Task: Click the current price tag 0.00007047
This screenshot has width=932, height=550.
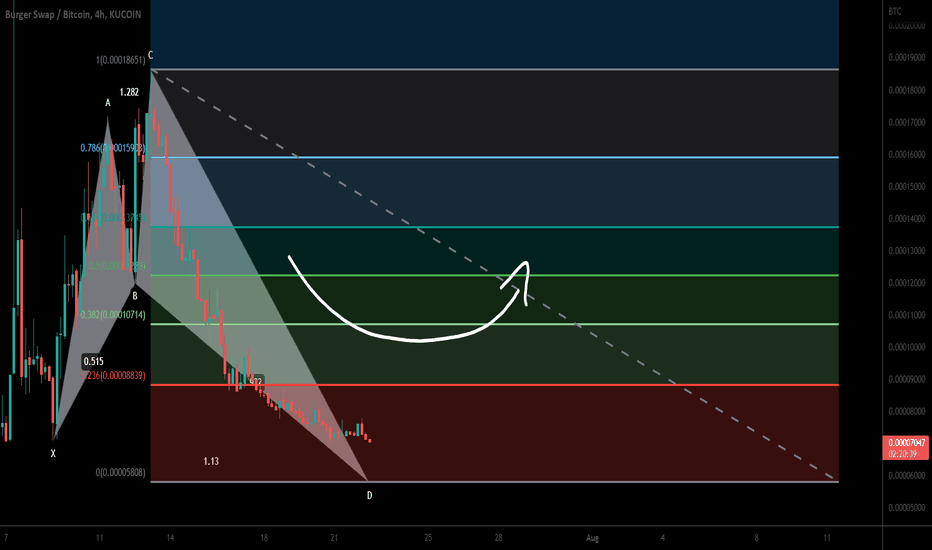Action: (x=906, y=443)
